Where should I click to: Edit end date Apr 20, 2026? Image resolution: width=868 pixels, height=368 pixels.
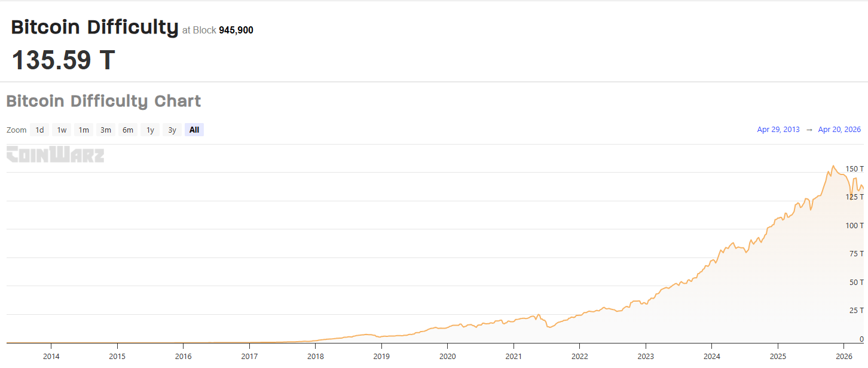(839, 130)
